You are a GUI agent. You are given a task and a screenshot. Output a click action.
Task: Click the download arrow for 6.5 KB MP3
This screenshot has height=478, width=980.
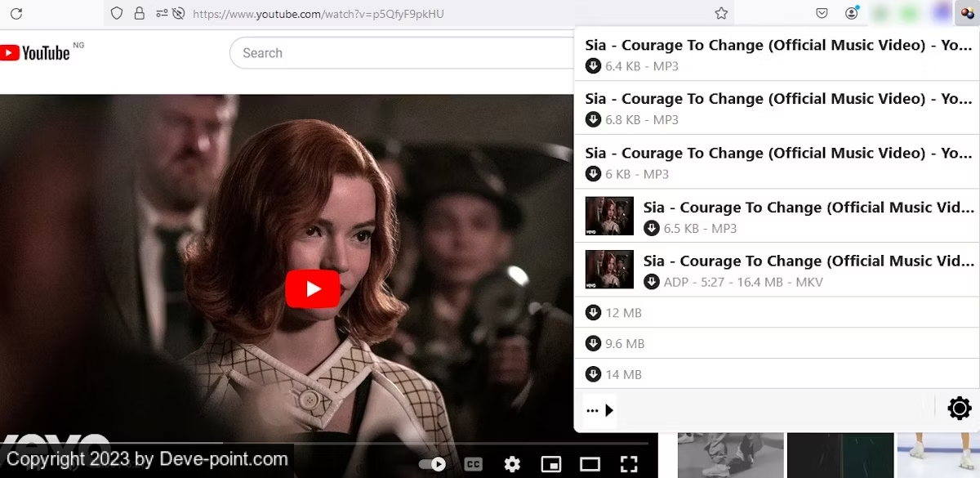click(652, 228)
